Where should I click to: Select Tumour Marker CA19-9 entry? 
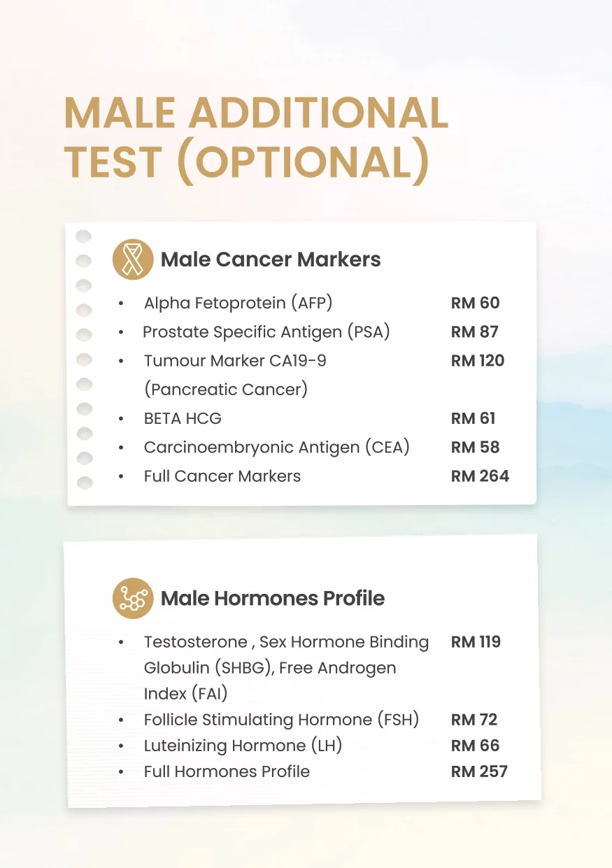click(x=235, y=361)
